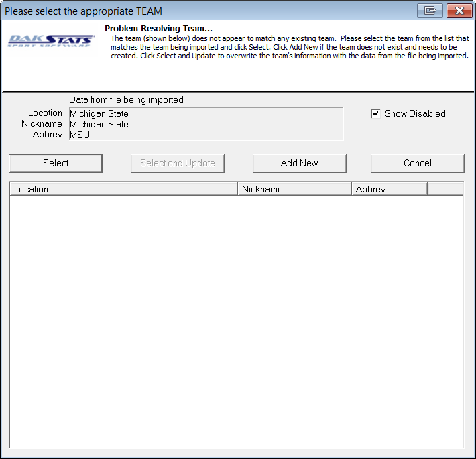Image resolution: width=476 pixels, height=459 pixels.
Task: Sort list by Location column header
Action: 123,189
